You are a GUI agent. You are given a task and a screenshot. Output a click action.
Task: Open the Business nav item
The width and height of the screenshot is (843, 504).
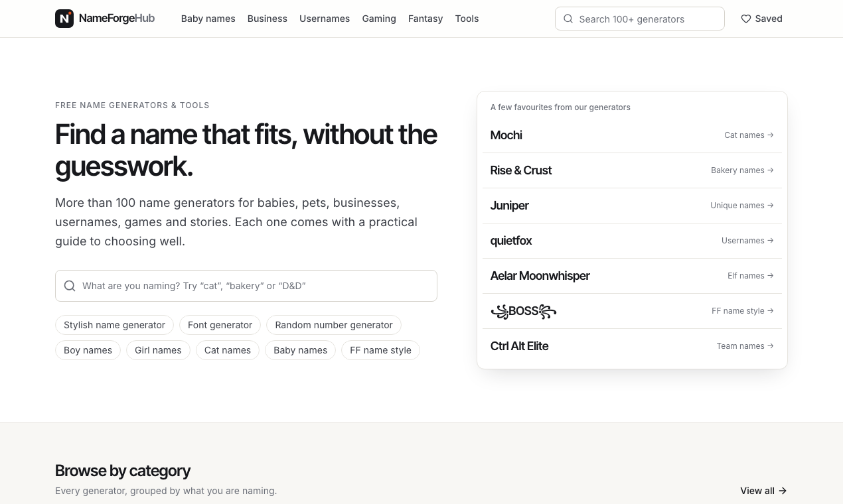(x=268, y=19)
